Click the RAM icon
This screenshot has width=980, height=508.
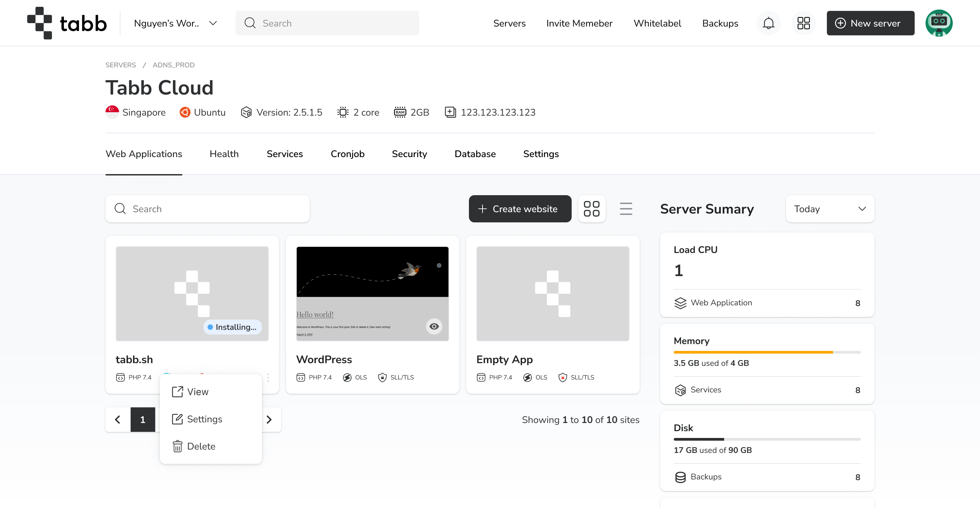click(x=400, y=112)
